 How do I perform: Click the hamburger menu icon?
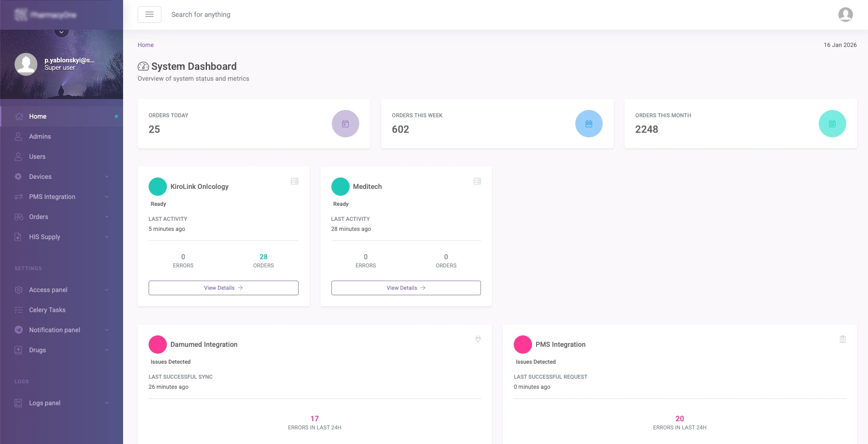coord(149,14)
